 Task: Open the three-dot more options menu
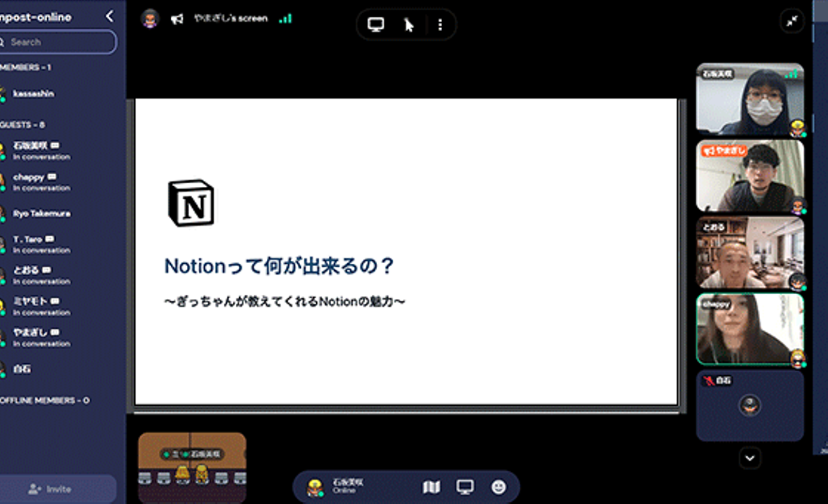pos(440,25)
